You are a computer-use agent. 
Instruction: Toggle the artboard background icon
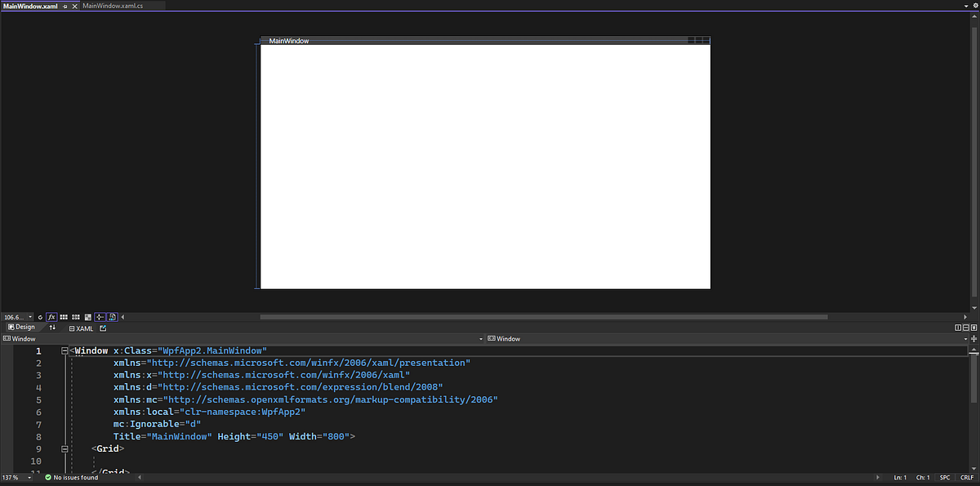click(87, 317)
